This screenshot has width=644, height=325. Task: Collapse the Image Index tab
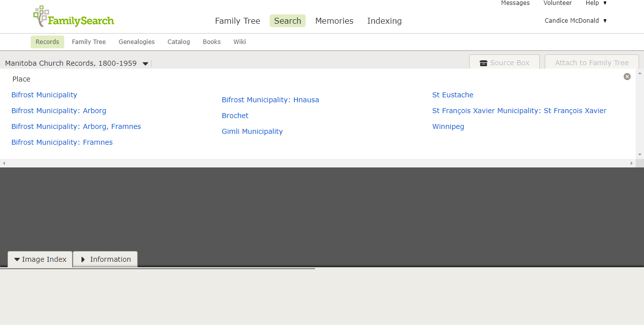[40, 259]
